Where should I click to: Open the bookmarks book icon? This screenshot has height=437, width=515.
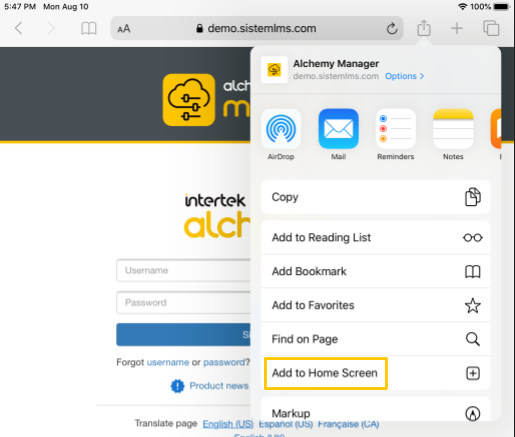[x=89, y=28]
